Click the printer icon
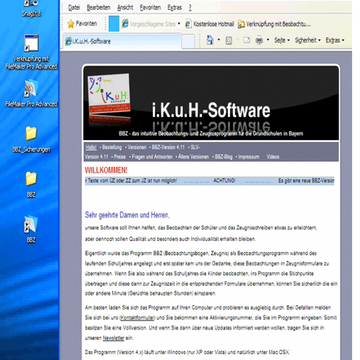360x360 pixels. click(259, 40)
